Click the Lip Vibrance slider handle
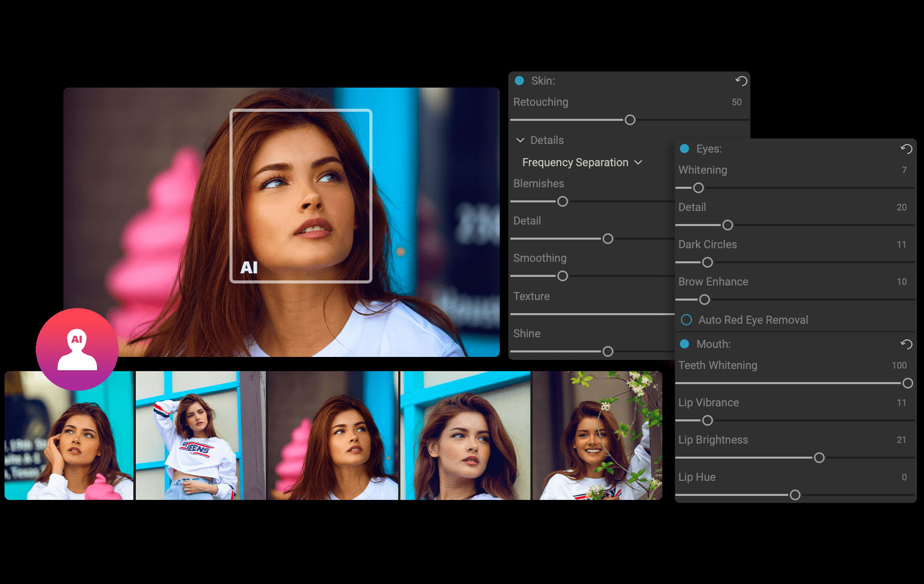Screen dimensions: 924x584 (x=708, y=420)
